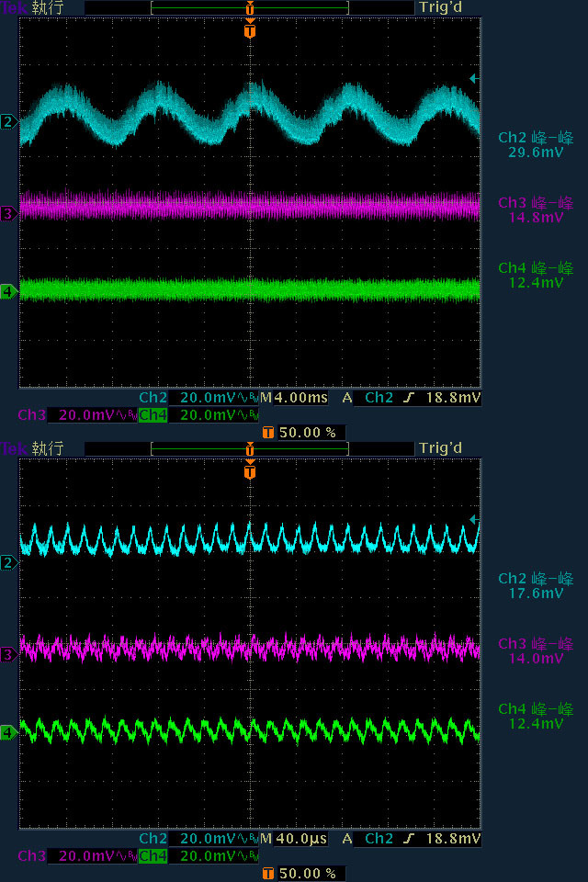Click the 執行 run status above the 40.0µs capture
Screen dimensions: 588x882
pyautogui.click(x=48, y=449)
